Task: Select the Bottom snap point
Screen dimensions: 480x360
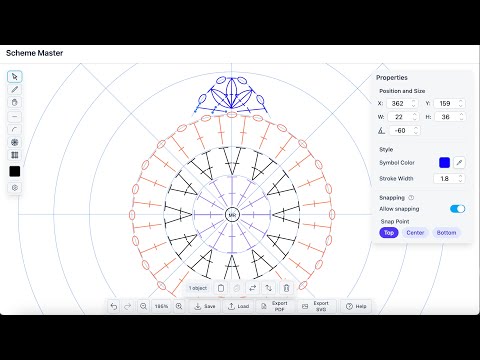Action: tap(446, 233)
